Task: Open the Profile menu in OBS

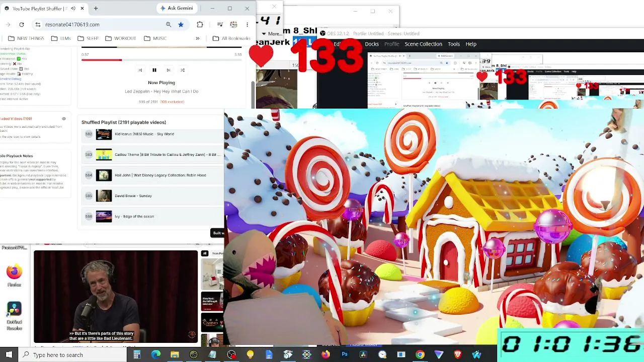Action: click(x=392, y=44)
